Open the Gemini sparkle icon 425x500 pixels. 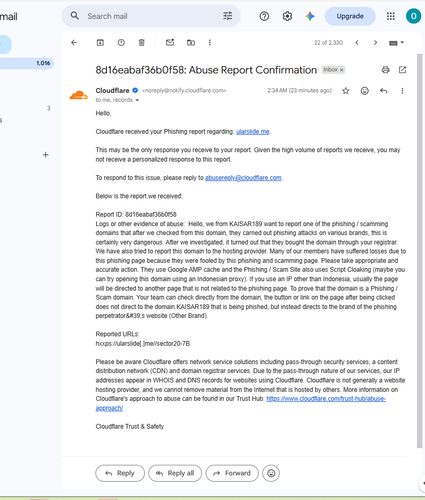click(310, 16)
